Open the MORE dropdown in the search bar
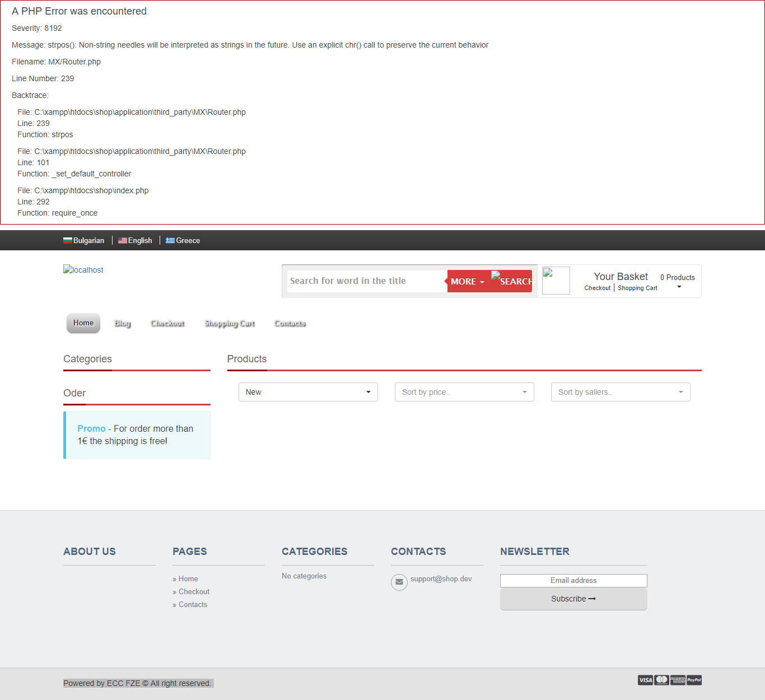 tap(467, 281)
